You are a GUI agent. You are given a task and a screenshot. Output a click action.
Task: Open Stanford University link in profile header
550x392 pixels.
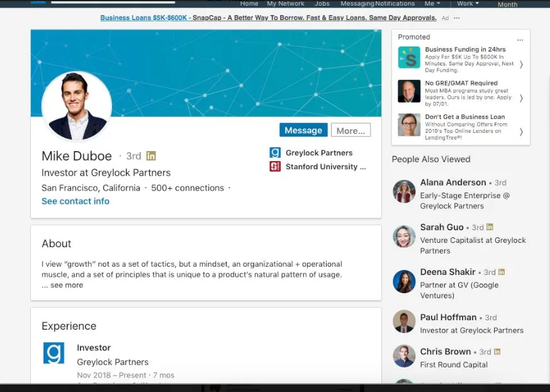pyautogui.click(x=325, y=167)
